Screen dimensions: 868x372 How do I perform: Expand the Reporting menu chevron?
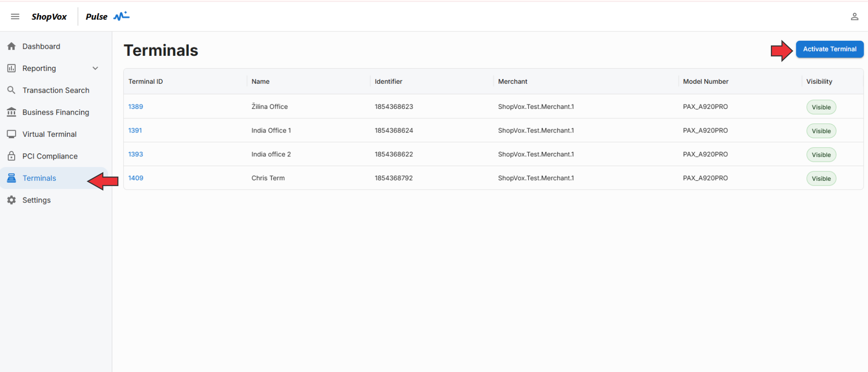pyautogui.click(x=95, y=68)
